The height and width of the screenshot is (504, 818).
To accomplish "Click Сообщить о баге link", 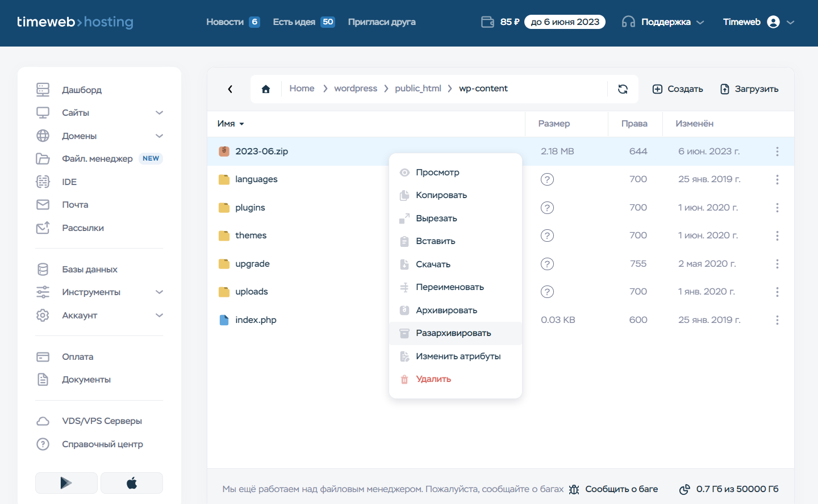I will pos(621,489).
